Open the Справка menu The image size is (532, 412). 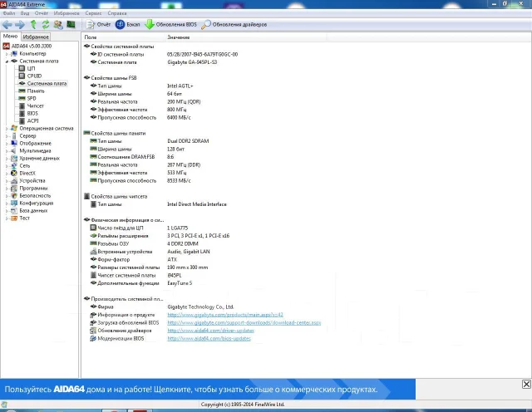(x=117, y=13)
